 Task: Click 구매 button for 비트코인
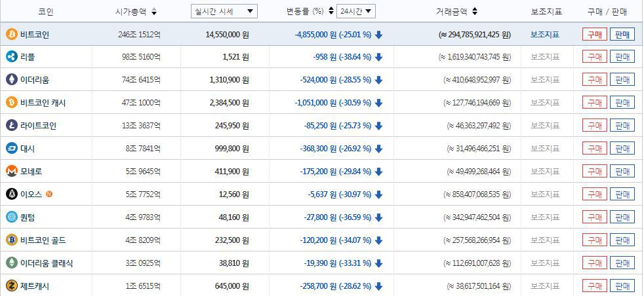(594, 35)
